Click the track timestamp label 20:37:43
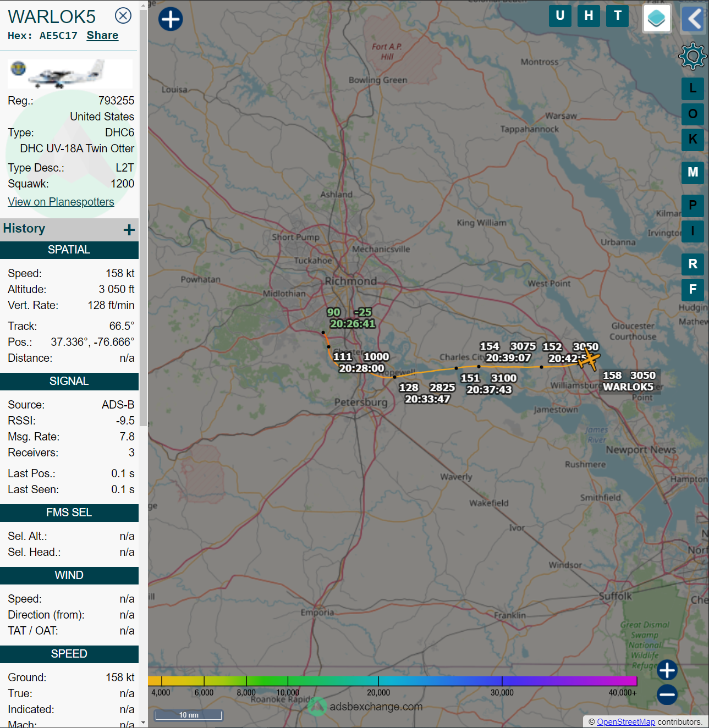The height and width of the screenshot is (728, 709). pos(489,390)
